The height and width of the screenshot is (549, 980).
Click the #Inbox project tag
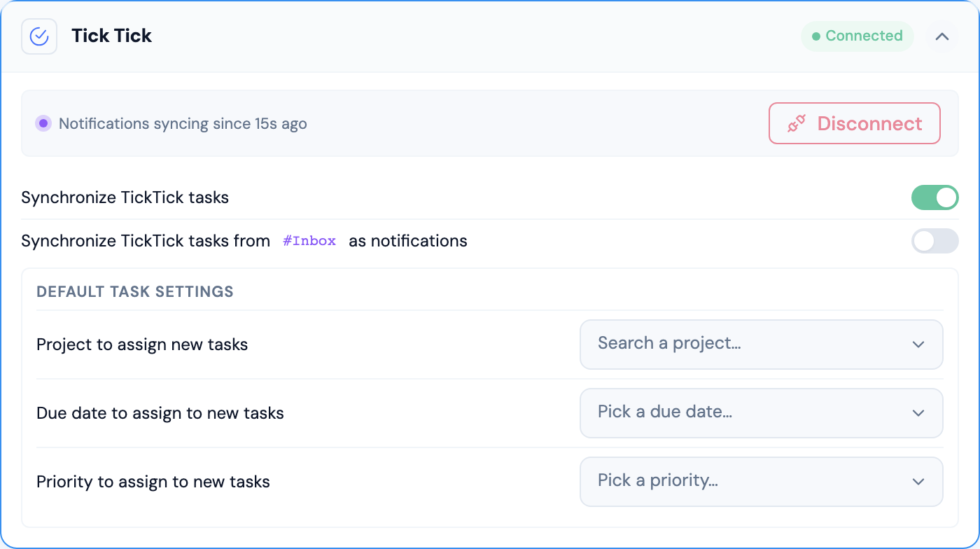(309, 241)
